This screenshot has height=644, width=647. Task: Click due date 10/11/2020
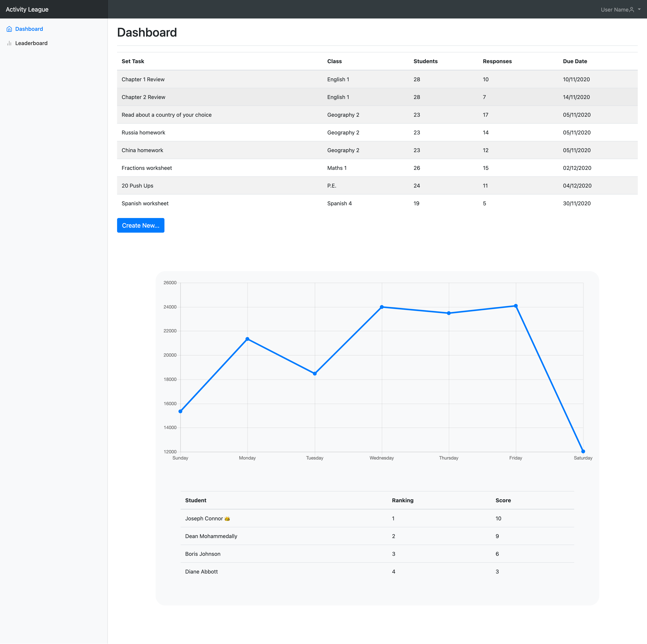click(x=576, y=79)
